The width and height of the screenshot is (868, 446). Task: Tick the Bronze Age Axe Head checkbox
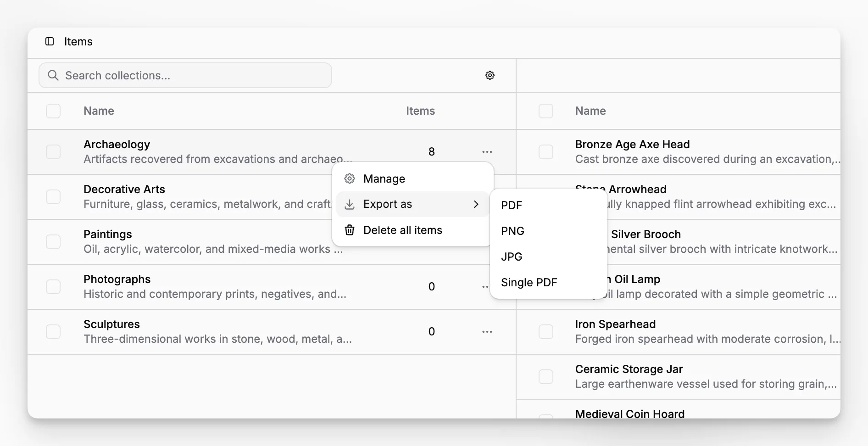[x=546, y=152]
